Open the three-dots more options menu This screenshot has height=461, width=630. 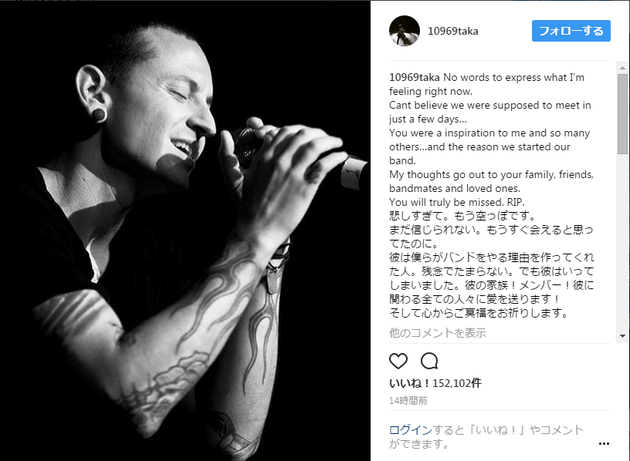pyautogui.click(x=604, y=444)
